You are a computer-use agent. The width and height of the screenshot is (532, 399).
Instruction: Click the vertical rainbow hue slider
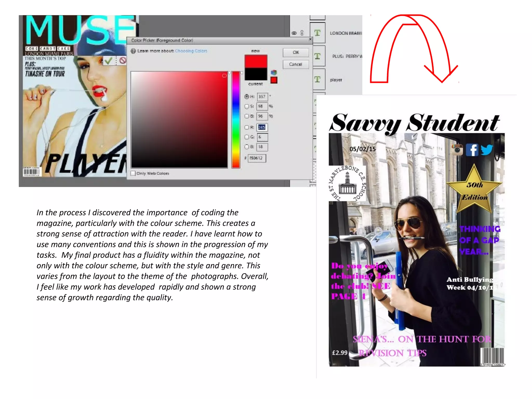[236, 119]
